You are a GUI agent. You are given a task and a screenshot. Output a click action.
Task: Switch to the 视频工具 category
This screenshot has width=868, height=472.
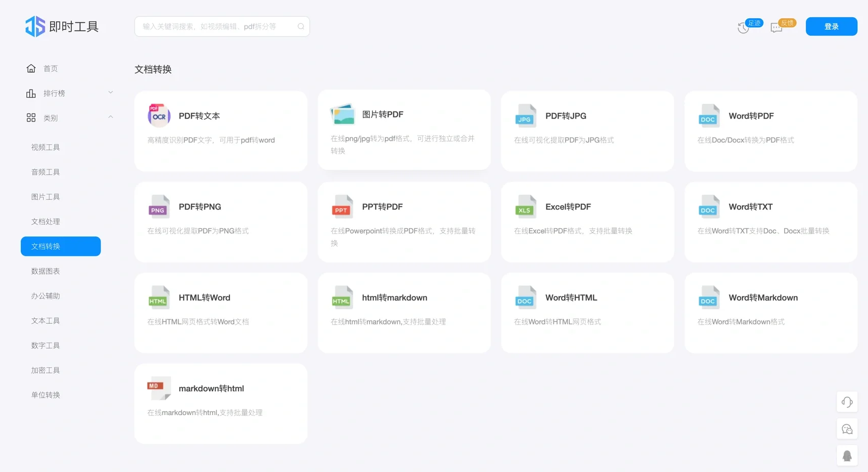(45, 147)
